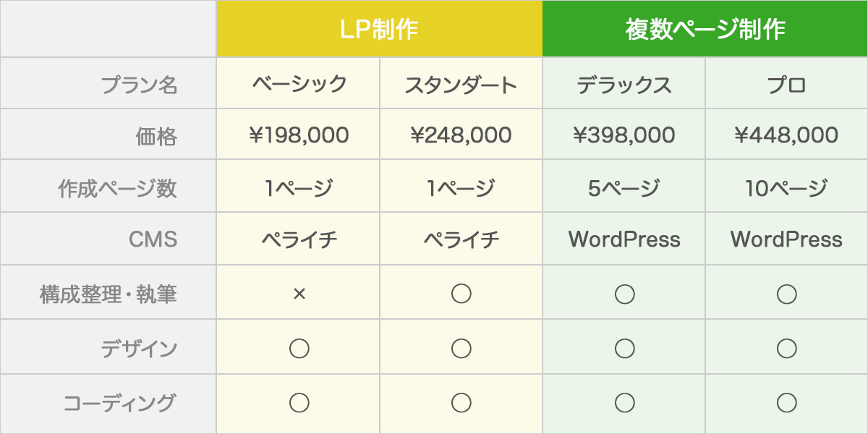Click the ベーシック plan name
868x434 pixels.
click(299, 84)
